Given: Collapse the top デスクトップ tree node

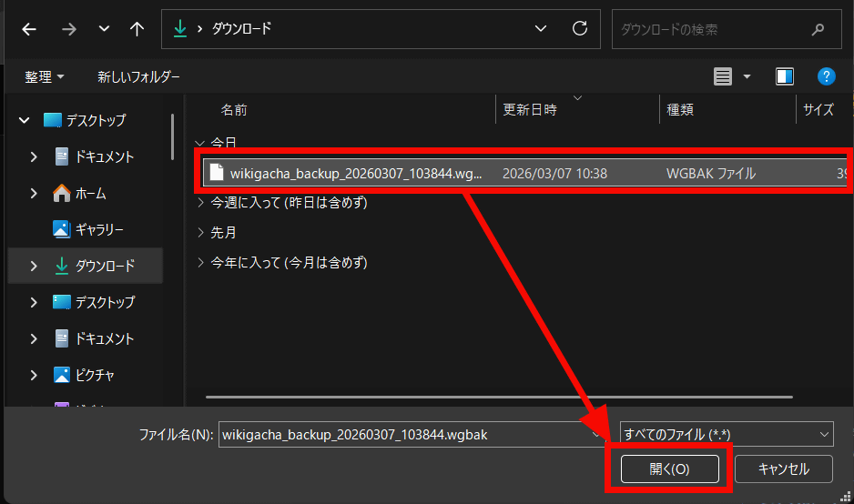Looking at the screenshot, I should [24, 120].
